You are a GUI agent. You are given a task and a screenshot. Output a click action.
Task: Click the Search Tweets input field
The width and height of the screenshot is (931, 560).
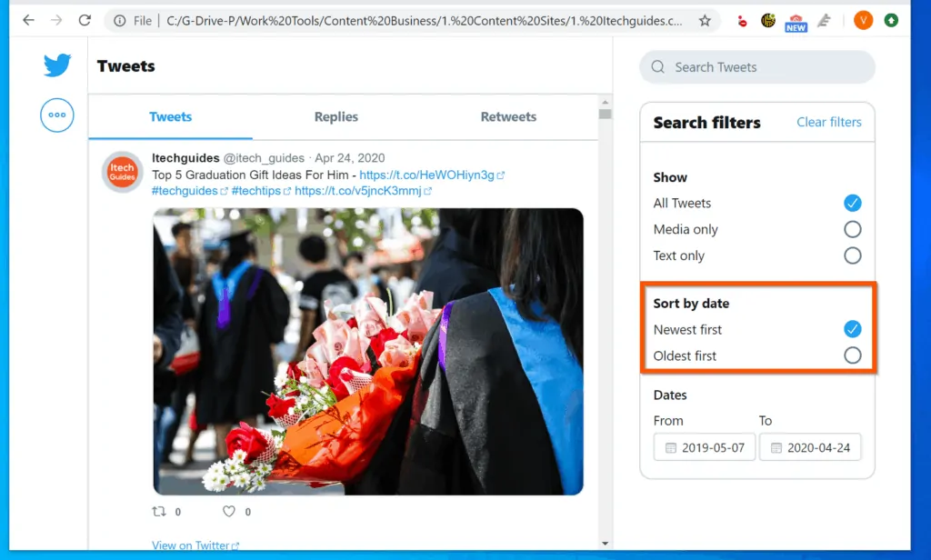click(x=756, y=67)
